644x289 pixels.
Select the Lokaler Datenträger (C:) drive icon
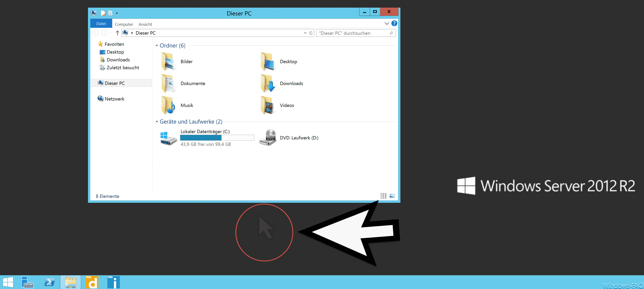(x=168, y=138)
